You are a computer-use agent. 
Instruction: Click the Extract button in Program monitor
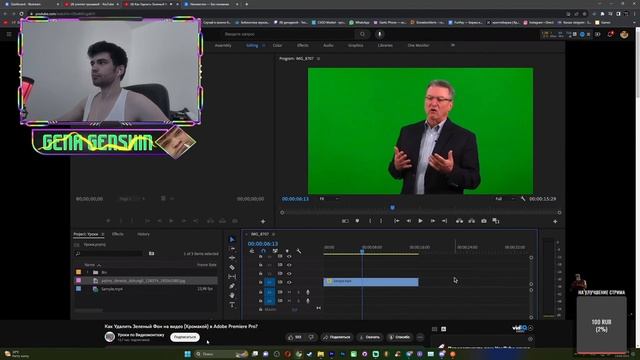[471, 221]
